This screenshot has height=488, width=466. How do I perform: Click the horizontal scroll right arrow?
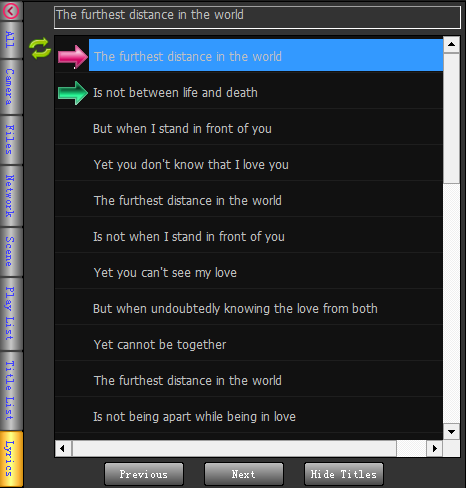[434, 448]
